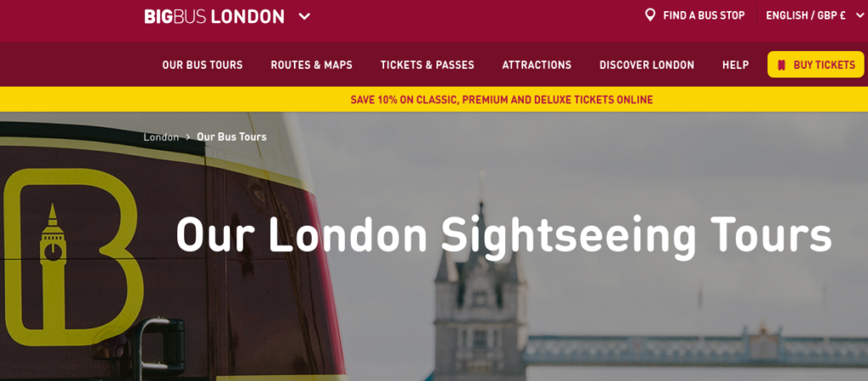This screenshot has height=381, width=868.
Task: Click the language currency chevron arrow
Action: [860, 15]
